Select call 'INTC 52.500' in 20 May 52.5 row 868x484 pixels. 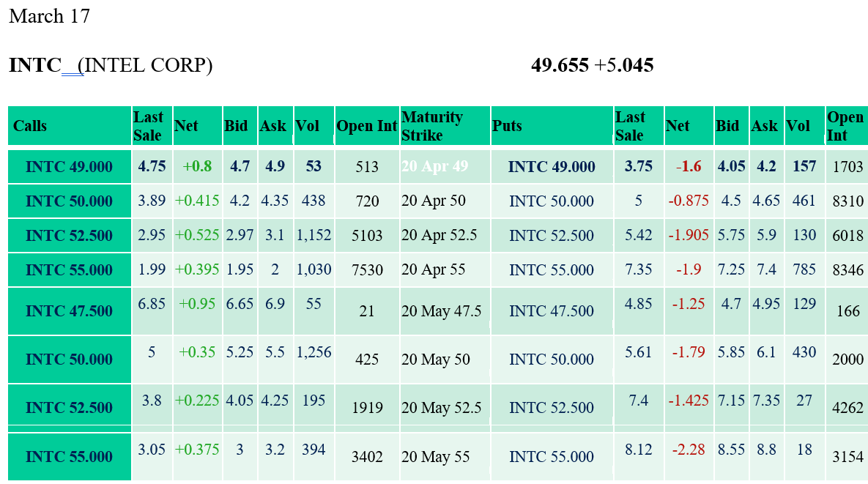(69, 407)
